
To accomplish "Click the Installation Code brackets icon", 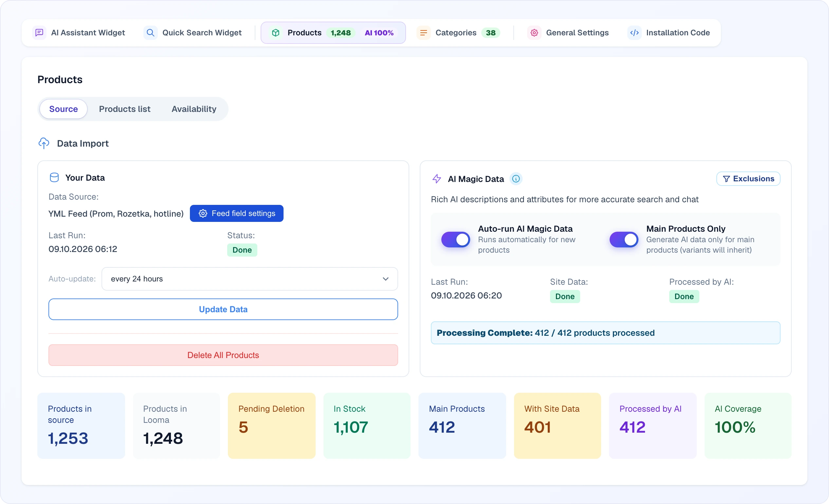I will tap(634, 33).
